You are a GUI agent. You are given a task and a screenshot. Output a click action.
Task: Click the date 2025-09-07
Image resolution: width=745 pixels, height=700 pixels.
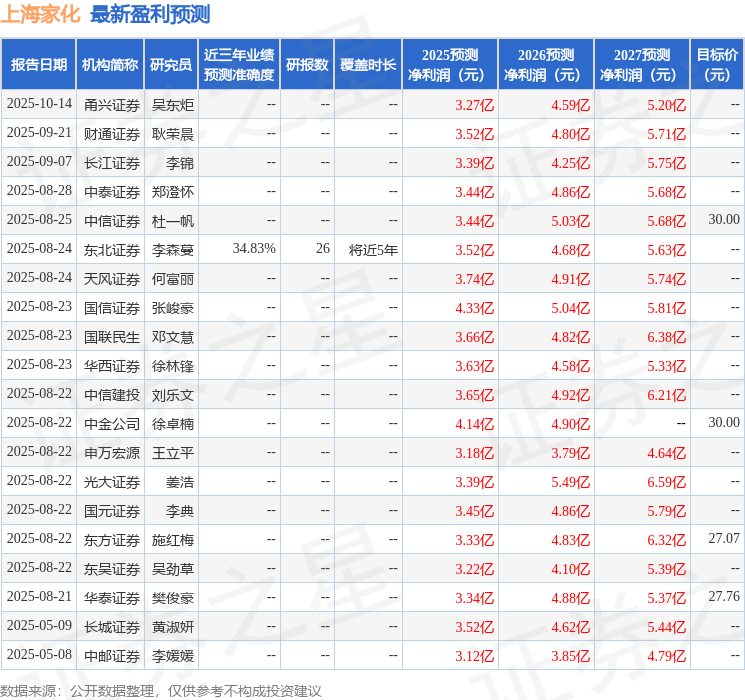tap(39, 162)
